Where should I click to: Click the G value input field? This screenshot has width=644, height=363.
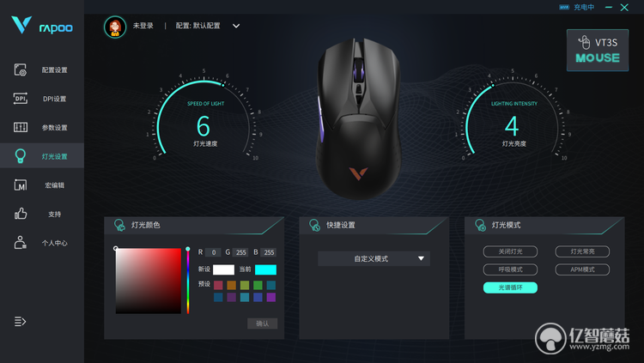(x=240, y=252)
